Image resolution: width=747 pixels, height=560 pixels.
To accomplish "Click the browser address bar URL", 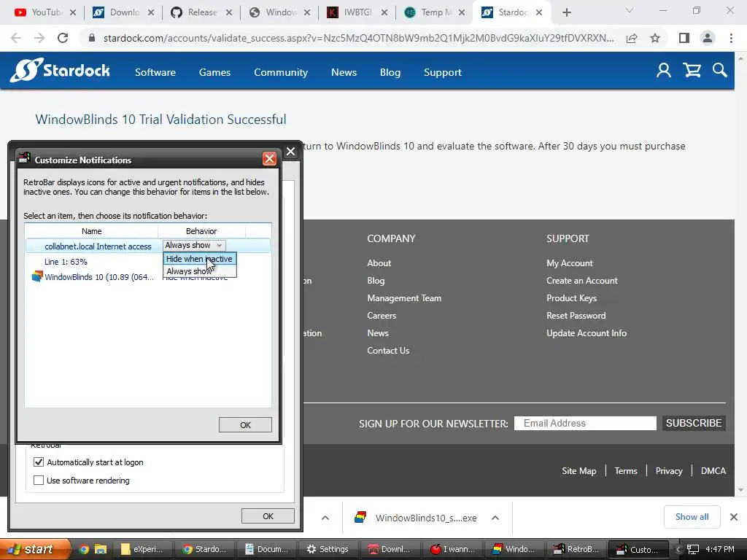I will pyautogui.click(x=358, y=38).
